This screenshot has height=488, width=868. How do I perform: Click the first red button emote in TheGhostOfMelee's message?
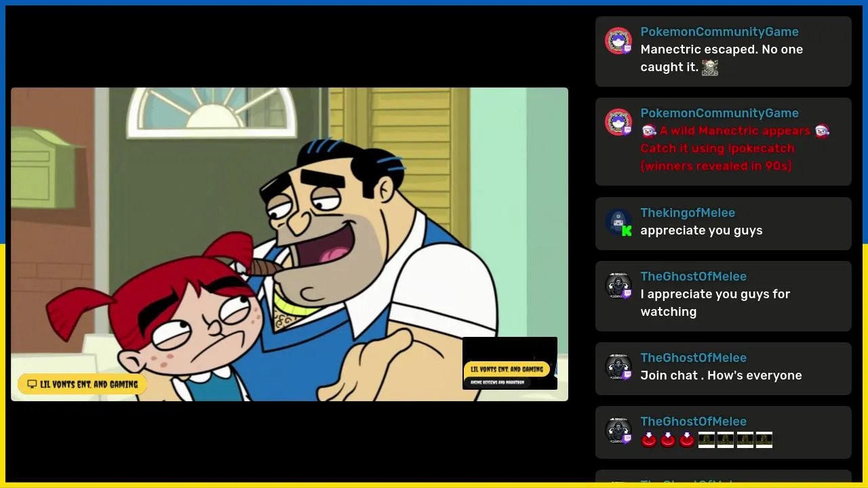(649, 440)
